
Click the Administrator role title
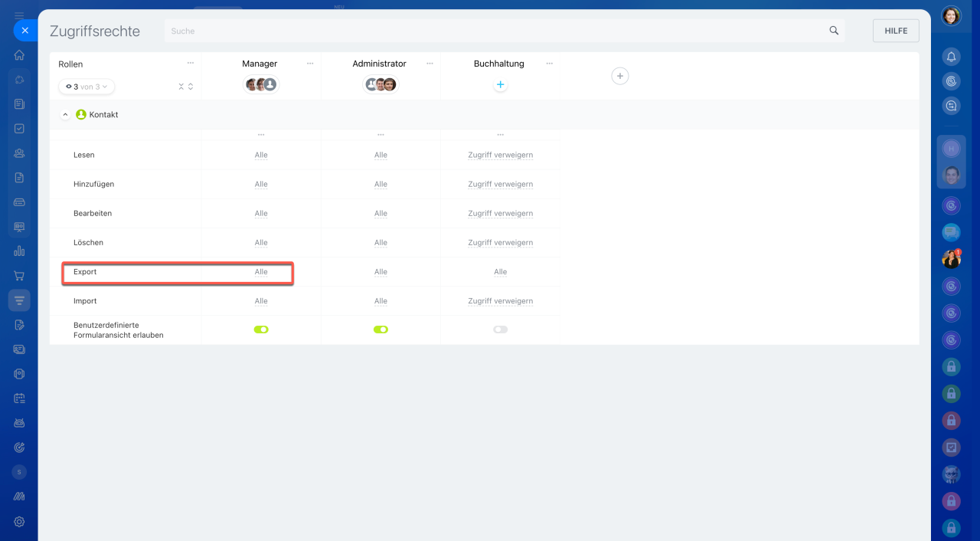[379, 64]
